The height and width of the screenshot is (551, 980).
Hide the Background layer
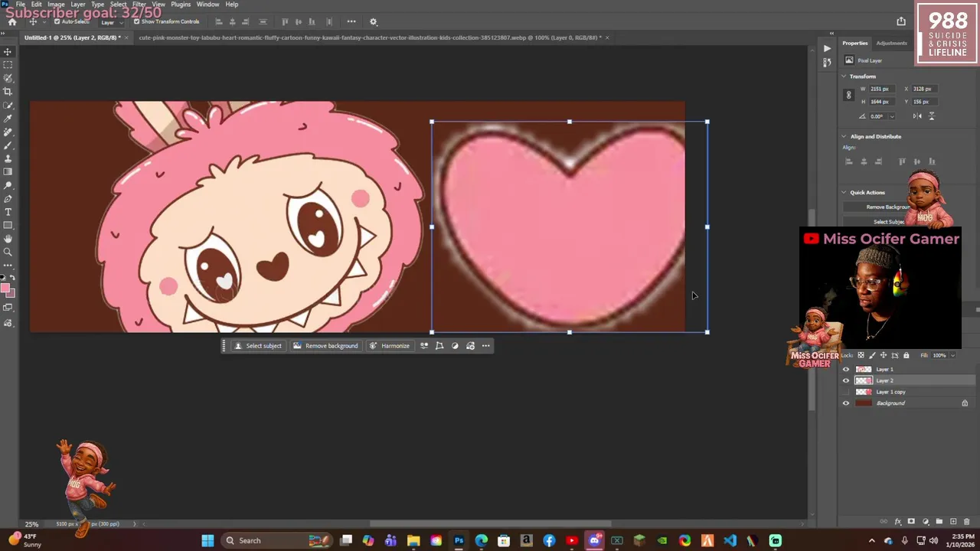click(846, 403)
